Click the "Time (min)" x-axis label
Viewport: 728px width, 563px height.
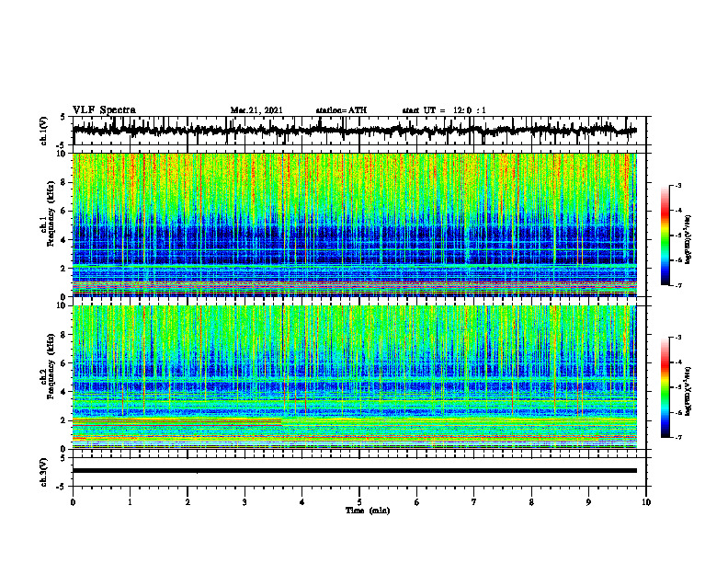pyautogui.click(x=368, y=511)
